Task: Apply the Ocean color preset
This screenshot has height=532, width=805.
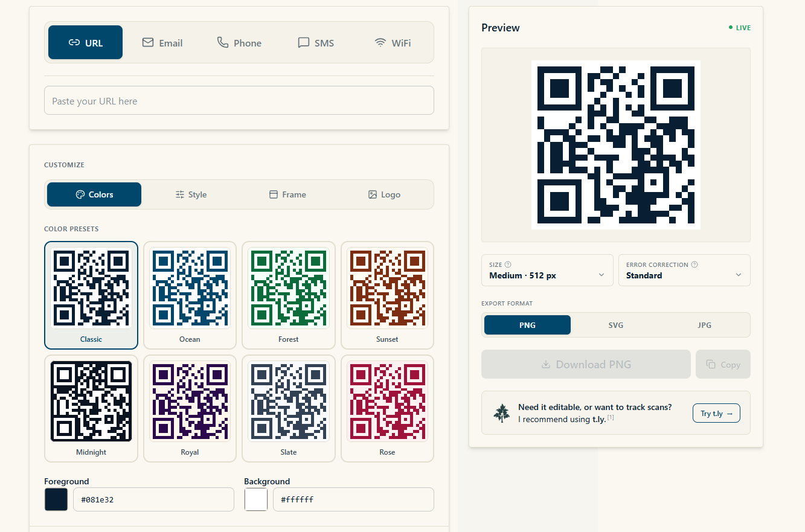Action: [190, 295]
